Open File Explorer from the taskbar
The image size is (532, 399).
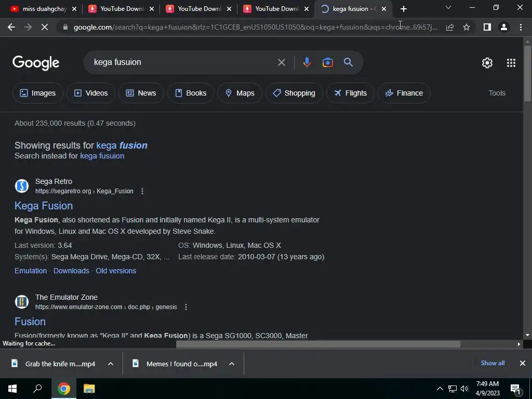(x=89, y=389)
